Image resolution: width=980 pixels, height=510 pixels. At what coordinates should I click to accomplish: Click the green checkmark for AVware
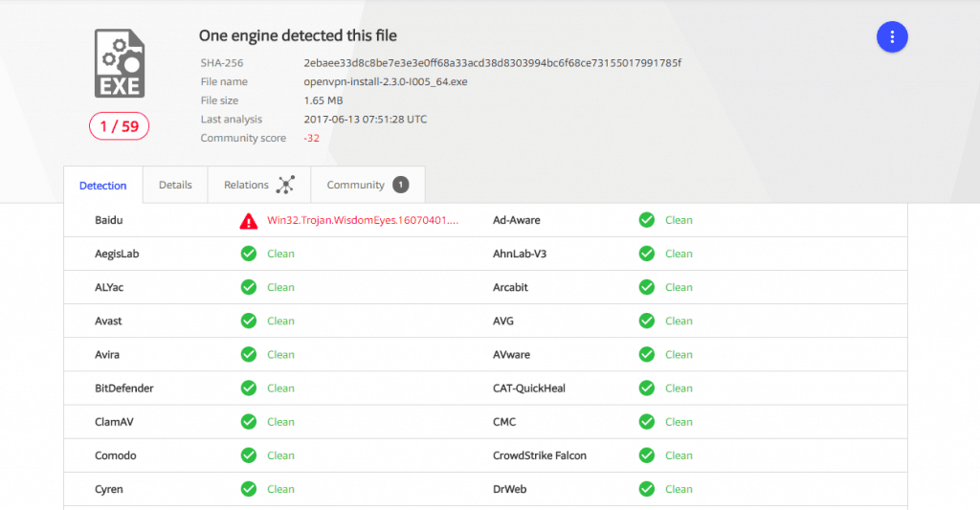point(647,355)
